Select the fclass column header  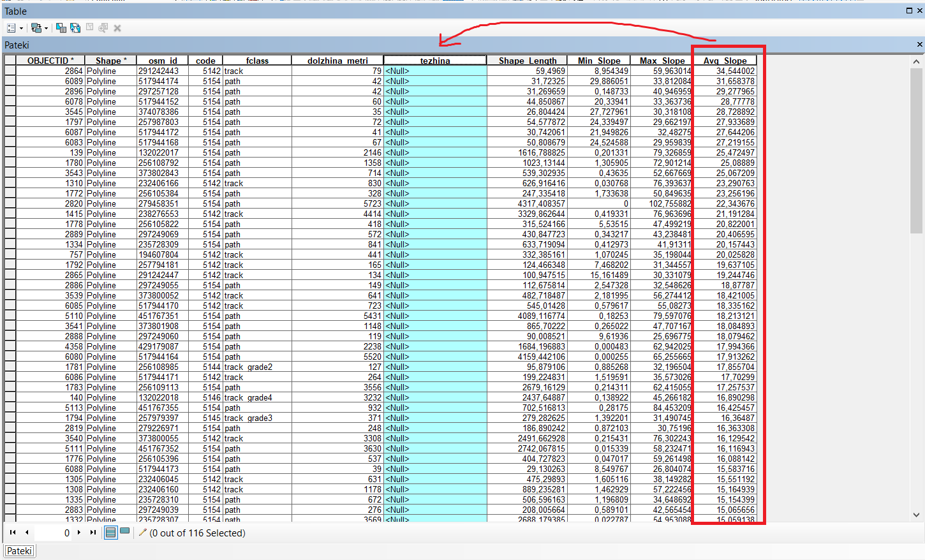click(x=257, y=61)
